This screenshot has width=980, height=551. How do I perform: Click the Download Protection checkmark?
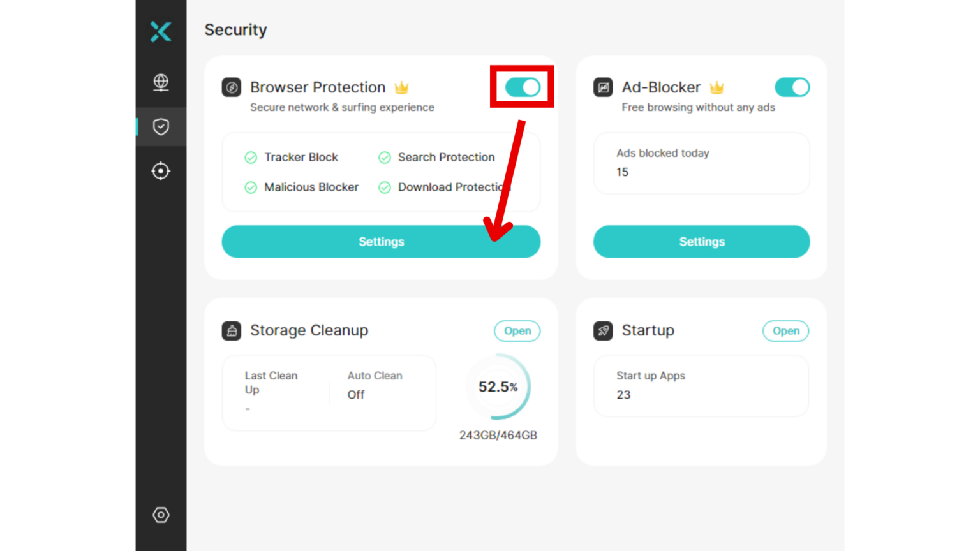pos(385,187)
